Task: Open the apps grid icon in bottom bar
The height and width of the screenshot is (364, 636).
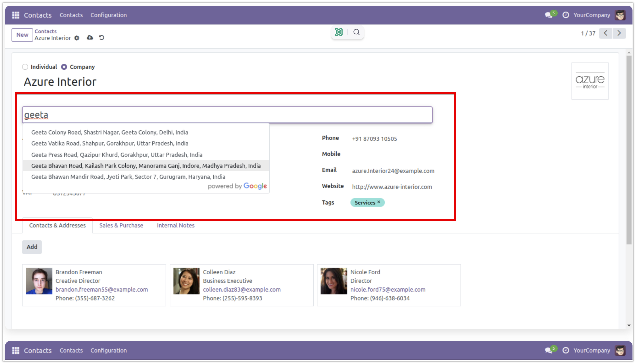Action: click(x=16, y=350)
